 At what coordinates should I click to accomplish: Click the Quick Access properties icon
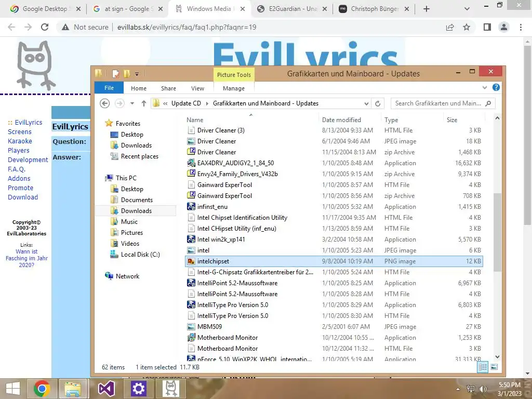tap(116, 74)
